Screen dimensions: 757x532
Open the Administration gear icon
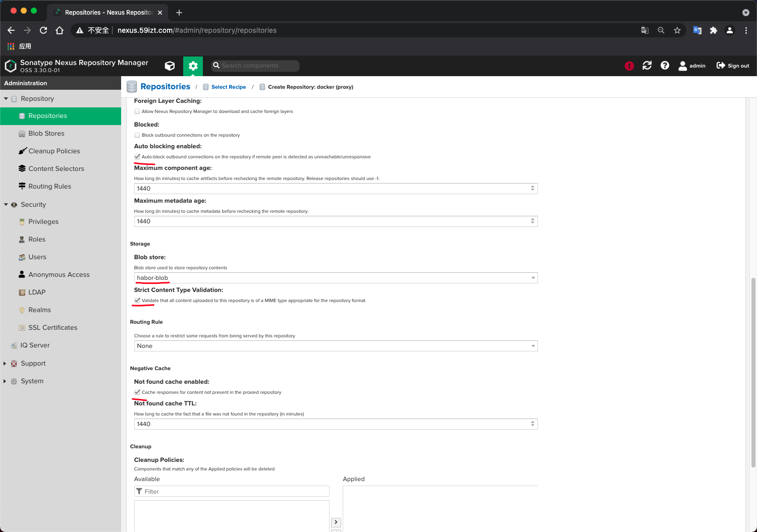coord(193,66)
